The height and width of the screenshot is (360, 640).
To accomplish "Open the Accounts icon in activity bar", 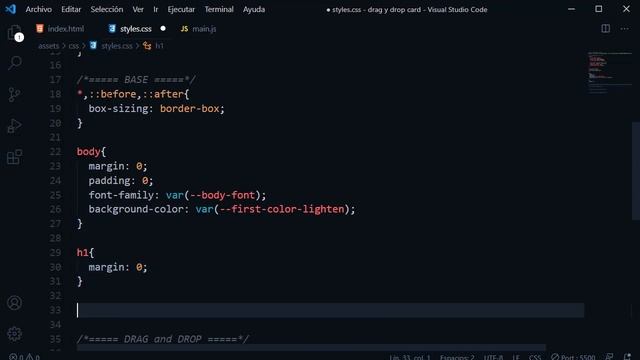I will click(x=15, y=303).
